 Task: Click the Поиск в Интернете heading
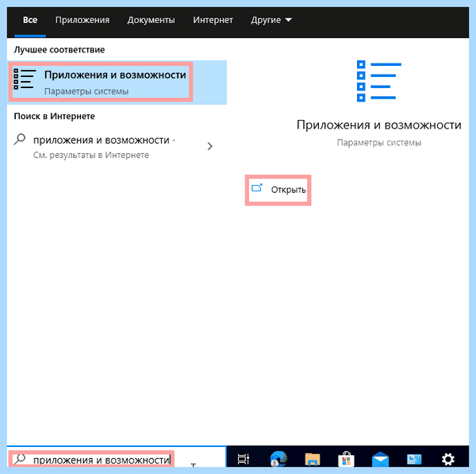point(54,116)
